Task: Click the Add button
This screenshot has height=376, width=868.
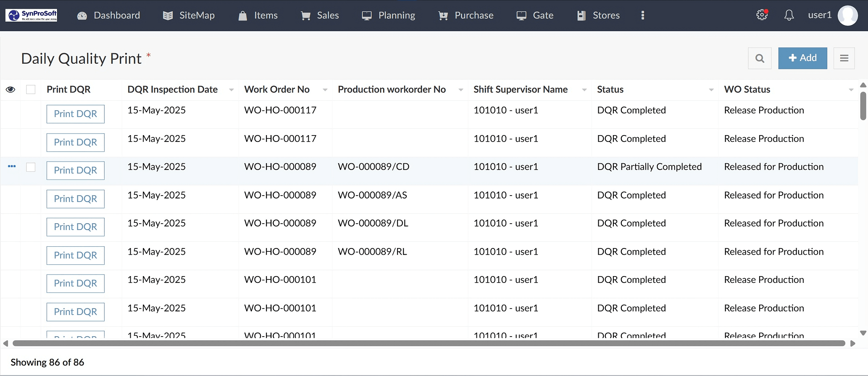Action: 802,58
